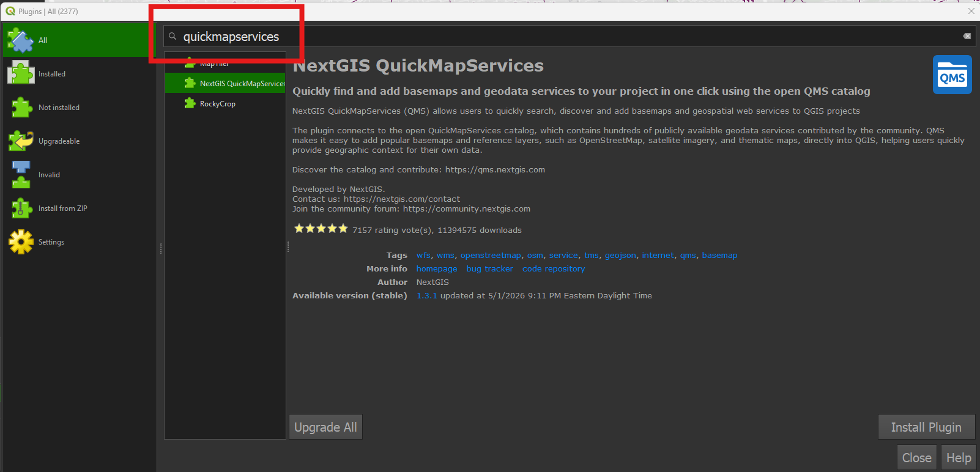980x472 pixels.
Task: Click the Upgrade All button
Action: click(325, 427)
